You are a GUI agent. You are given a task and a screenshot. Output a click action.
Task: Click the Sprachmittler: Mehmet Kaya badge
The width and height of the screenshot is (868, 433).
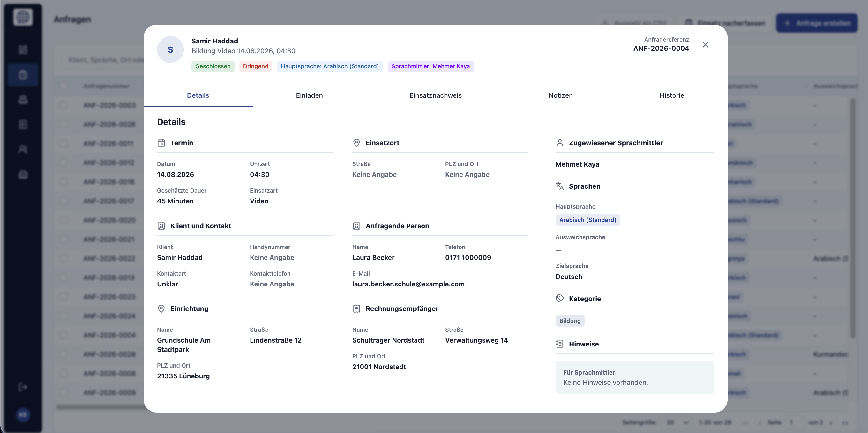click(430, 66)
